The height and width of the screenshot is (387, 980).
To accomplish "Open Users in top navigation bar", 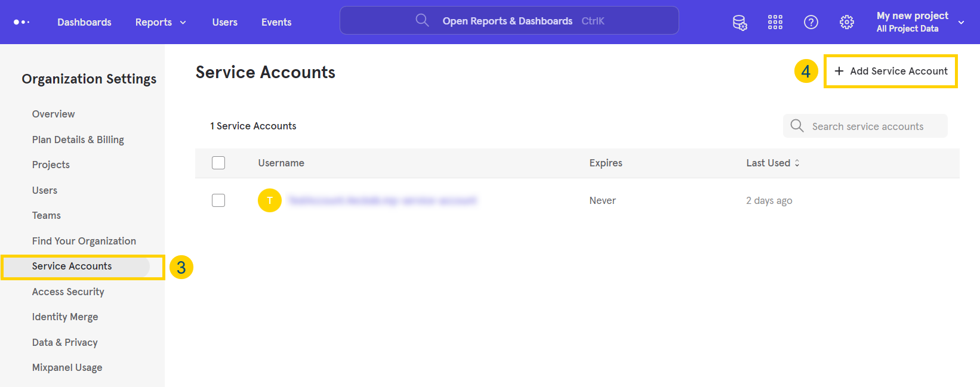I will (x=225, y=22).
